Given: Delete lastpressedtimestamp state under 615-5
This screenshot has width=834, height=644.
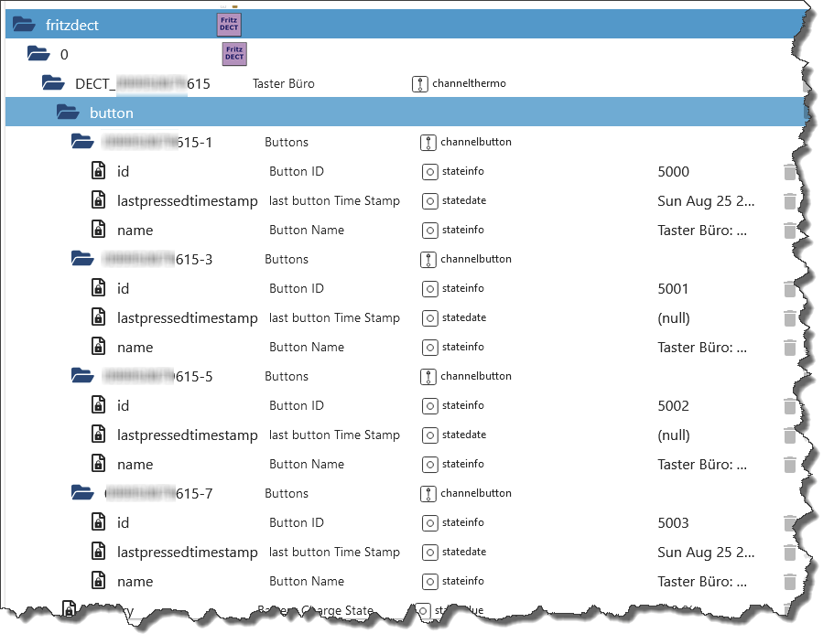Looking at the screenshot, I should click(790, 435).
